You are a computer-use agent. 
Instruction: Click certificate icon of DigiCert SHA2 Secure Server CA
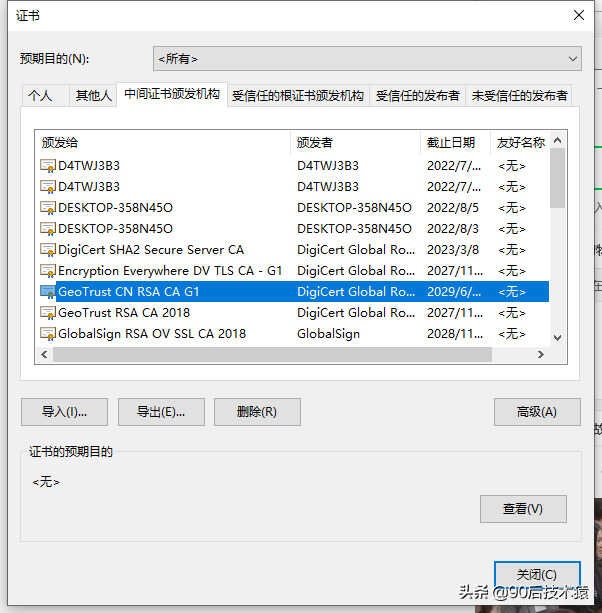pos(48,250)
